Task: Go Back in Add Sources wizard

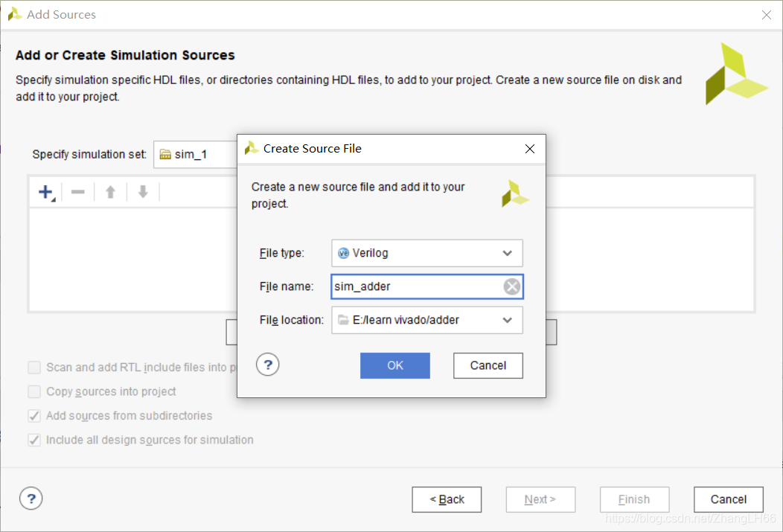Action: [447, 499]
